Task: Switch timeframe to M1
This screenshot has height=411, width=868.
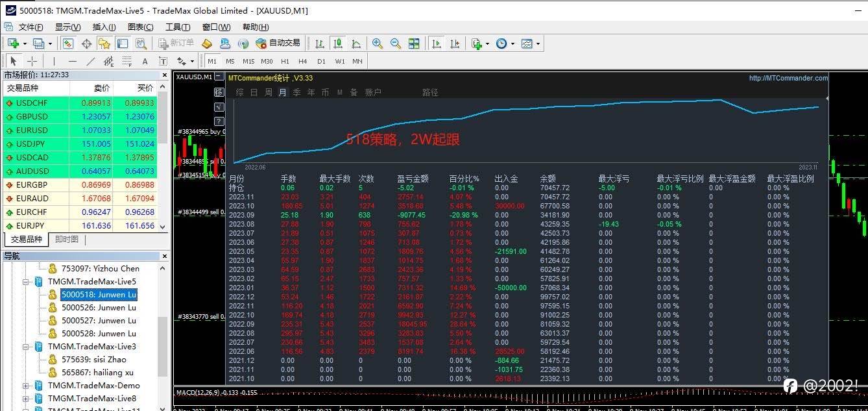Action: click(212, 61)
